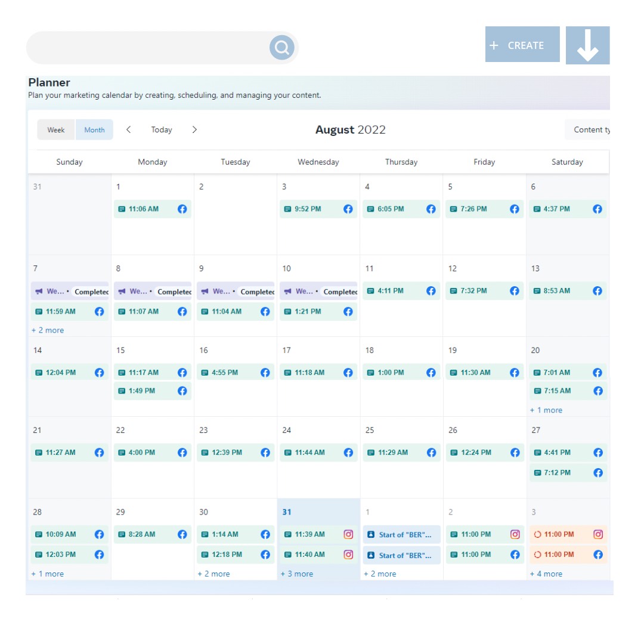This screenshot has width=644, height=644.
Task: Switch to Month view
Action: coord(94,130)
